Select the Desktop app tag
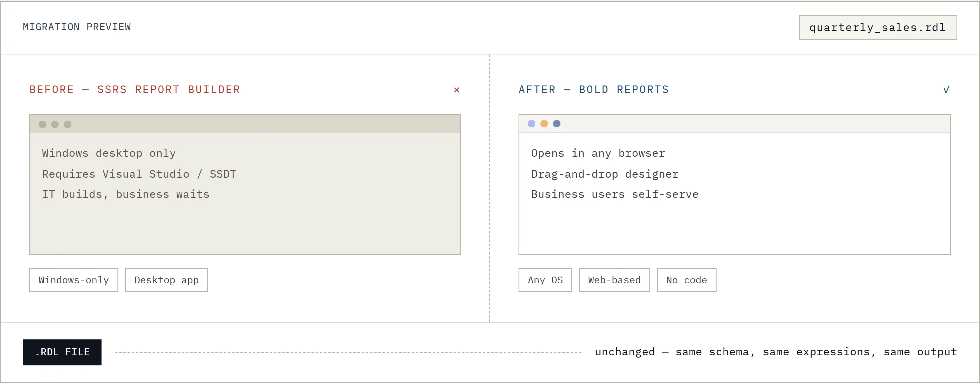Screen dimensions: 980x383 (x=166, y=280)
